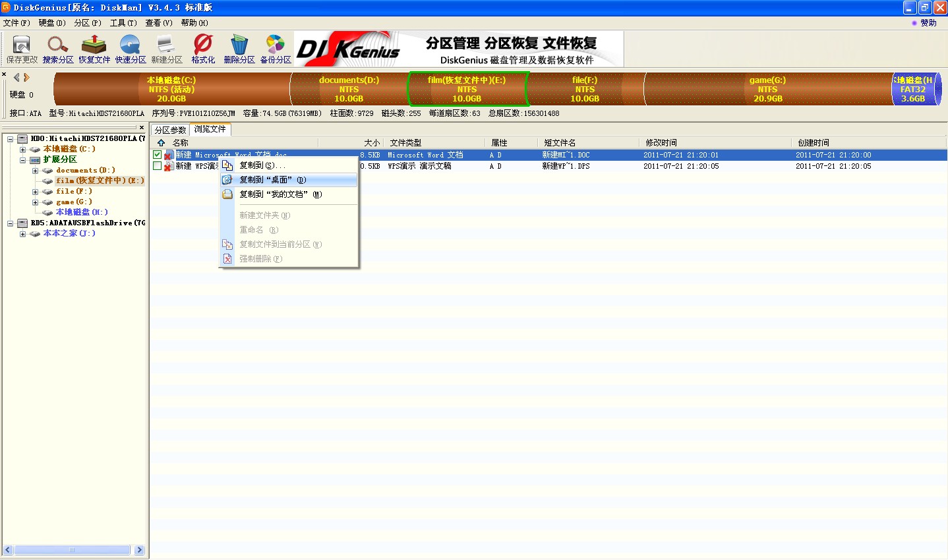
Task: Expand the 本本之家(J:) tree node
Action: tap(22, 234)
